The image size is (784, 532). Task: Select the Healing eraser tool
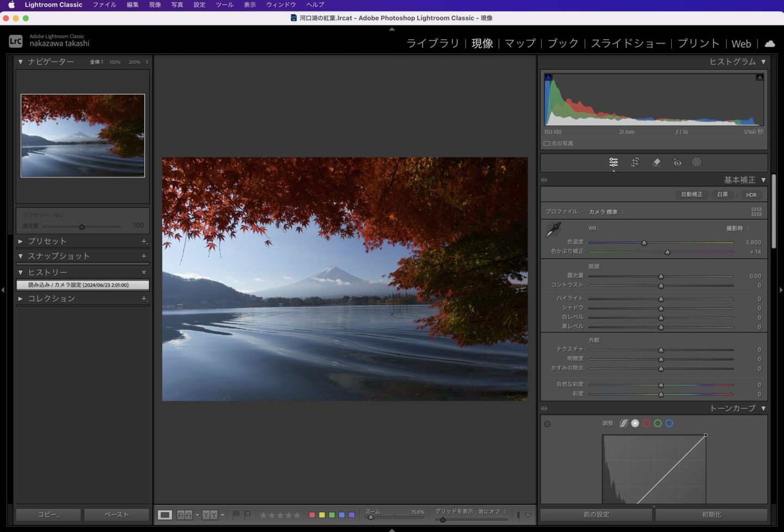[x=656, y=162]
